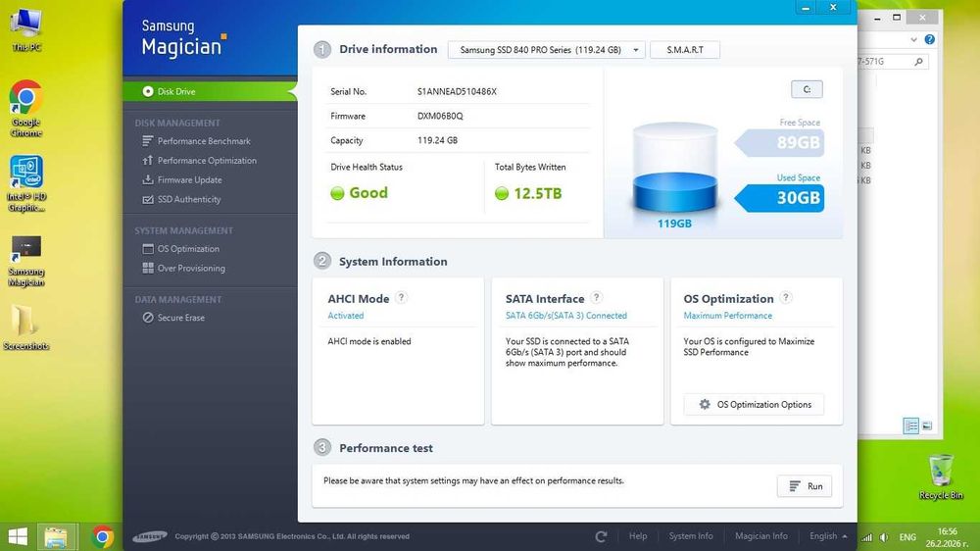The height and width of the screenshot is (551, 980).
Task: Show help for SATA Interface
Action: click(x=596, y=298)
